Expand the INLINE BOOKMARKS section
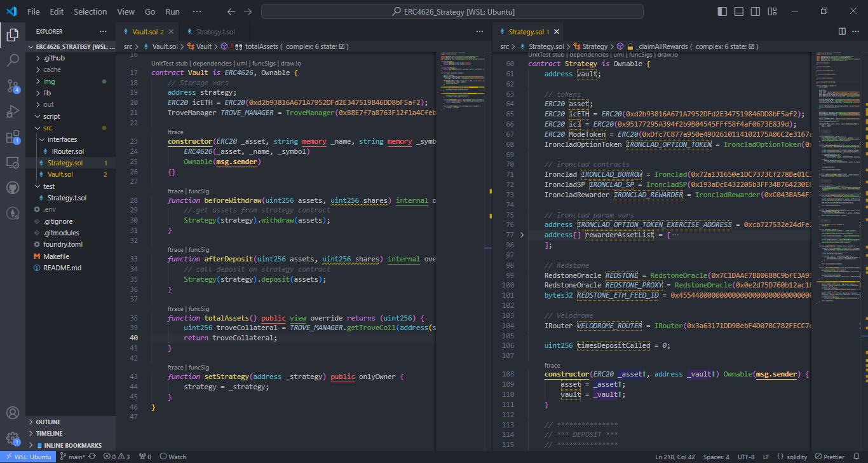 tap(71, 445)
